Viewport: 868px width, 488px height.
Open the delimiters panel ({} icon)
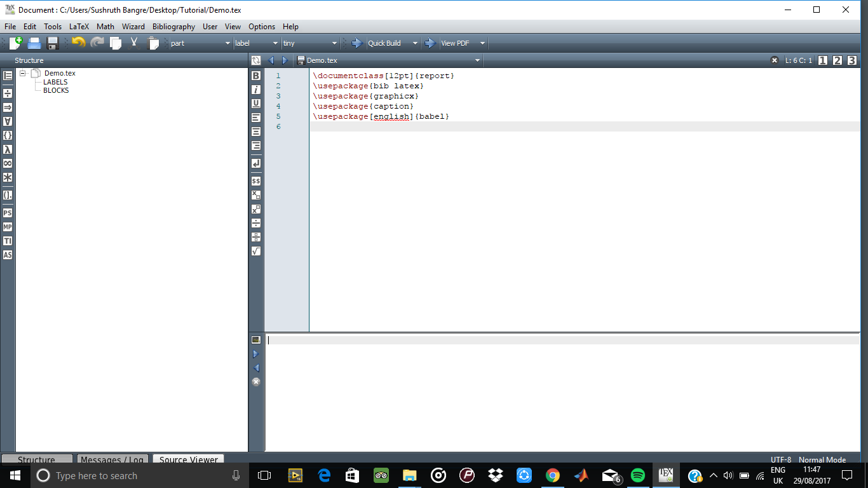(8, 135)
